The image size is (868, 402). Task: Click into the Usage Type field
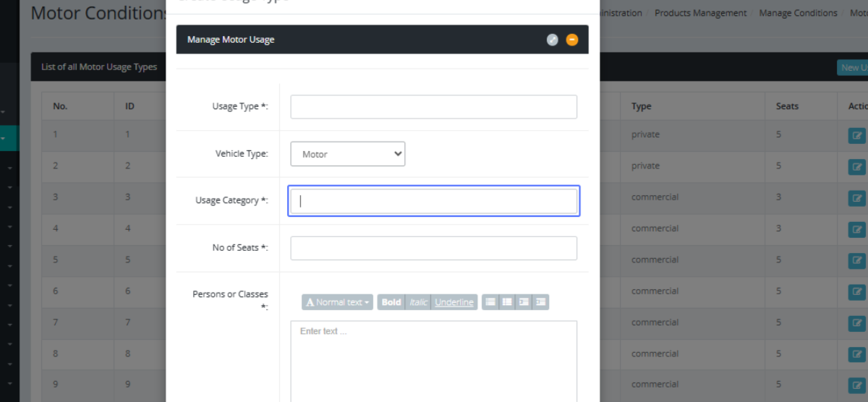[433, 107]
